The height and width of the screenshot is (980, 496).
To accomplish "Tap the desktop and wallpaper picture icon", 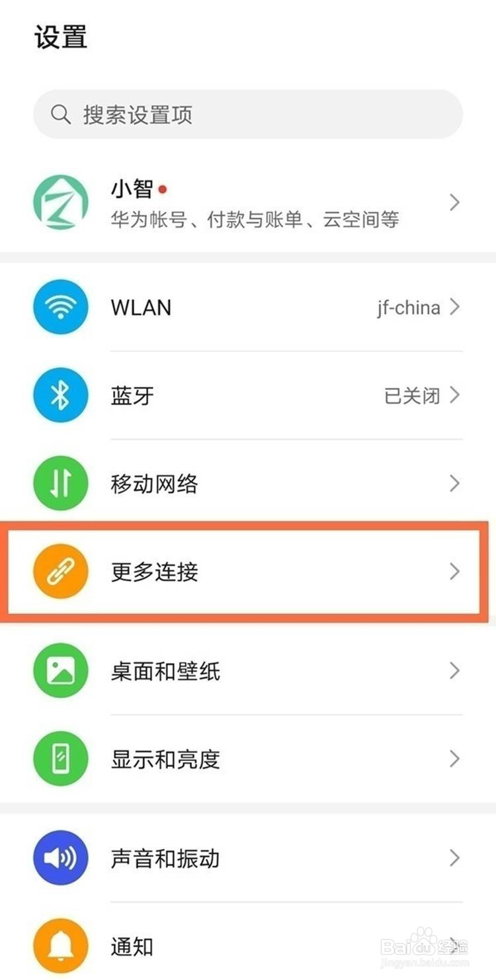I will click(60, 671).
